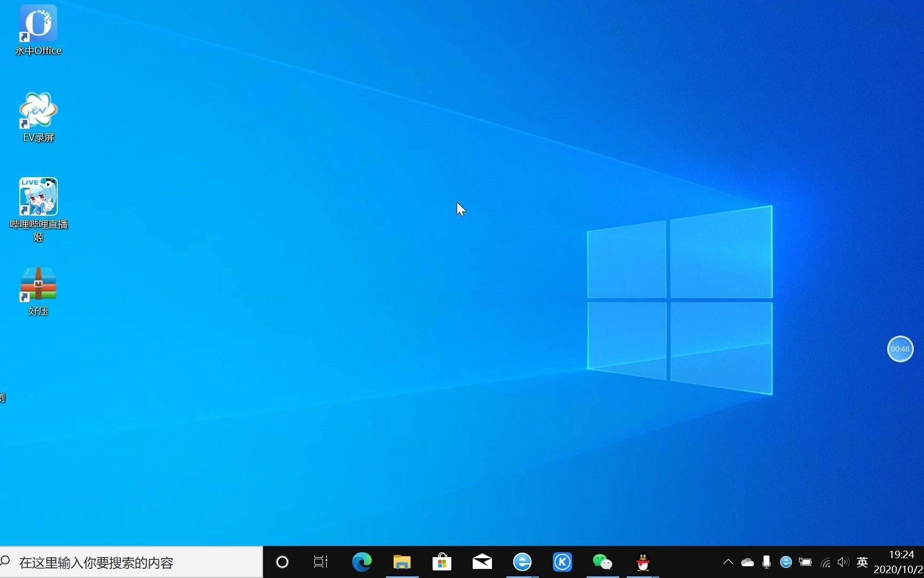The image size is (924, 578).
Task: Launch the Kugou K icon on taskbar
Action: point(562,562)
